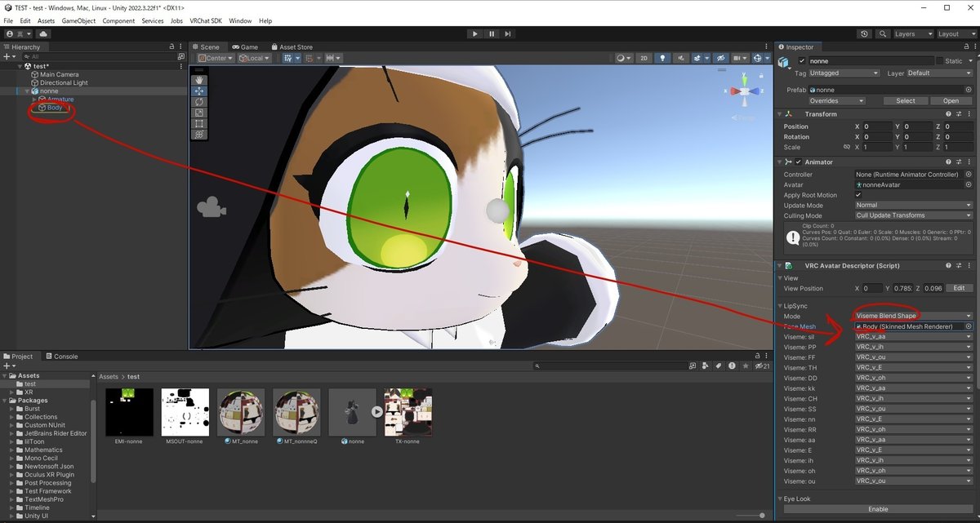This screenshot has height=523, width=980.
Task: Toggle the Animator enabled checkbox
Action: [798, 162]
